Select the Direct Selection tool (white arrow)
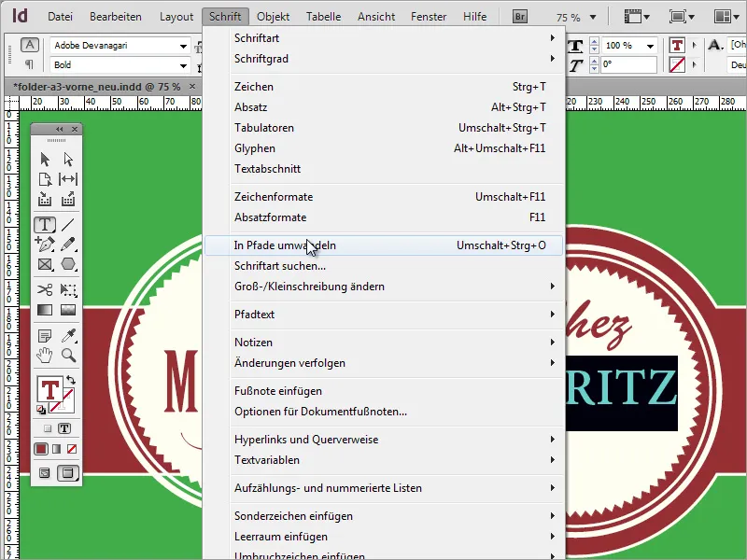This screenshot has height=560, width=747. (68, 159)
